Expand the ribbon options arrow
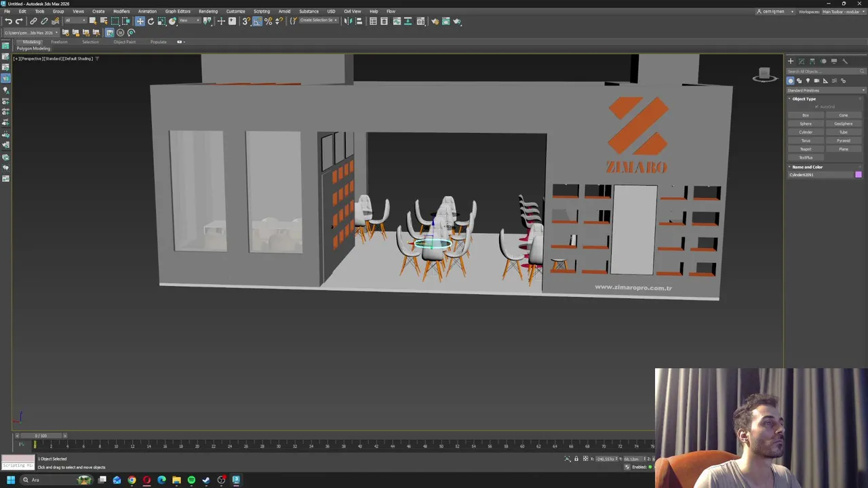This screenshot has height=488, width=868. tap(180, 42)
